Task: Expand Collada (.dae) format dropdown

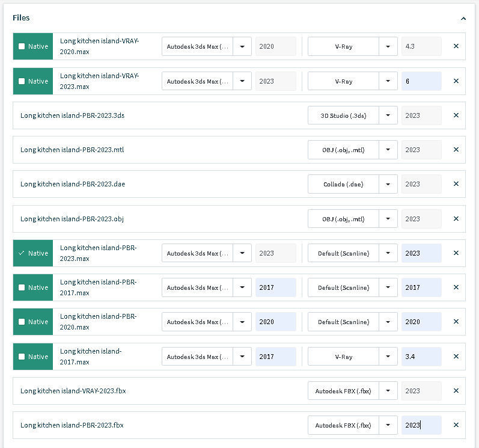Action: 388,184
